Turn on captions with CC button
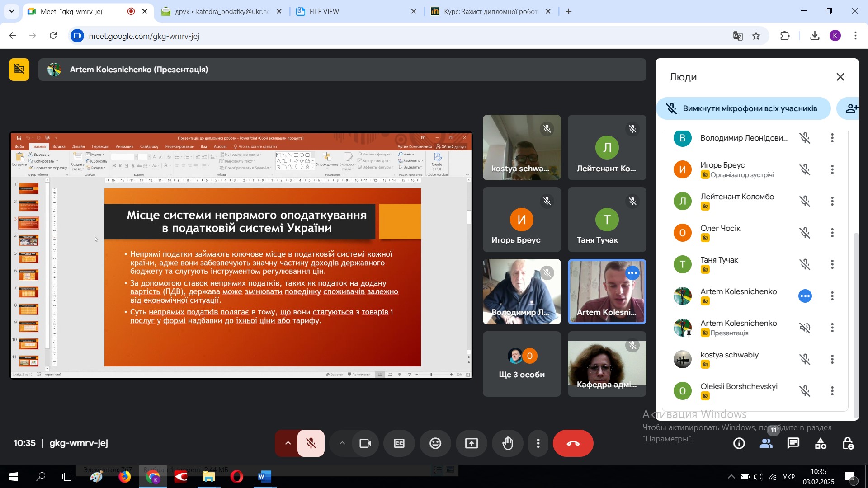This screenshot has width=868, height=488. pos(399,443)
